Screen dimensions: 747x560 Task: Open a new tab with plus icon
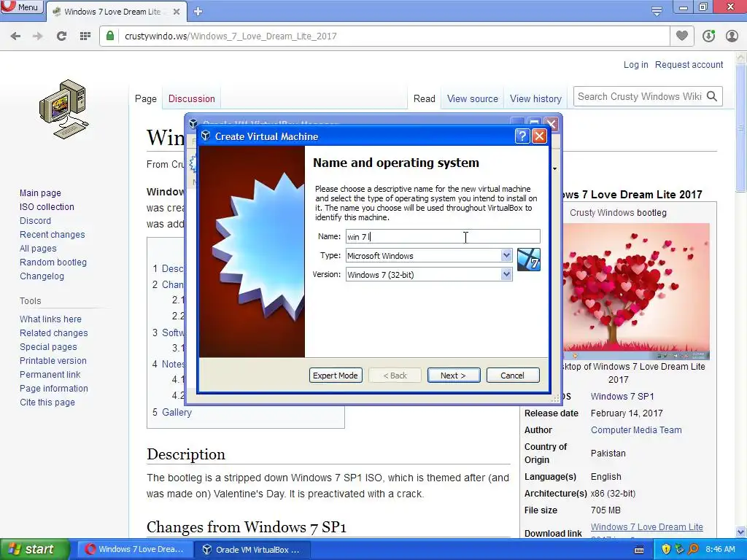click(198, 12)
